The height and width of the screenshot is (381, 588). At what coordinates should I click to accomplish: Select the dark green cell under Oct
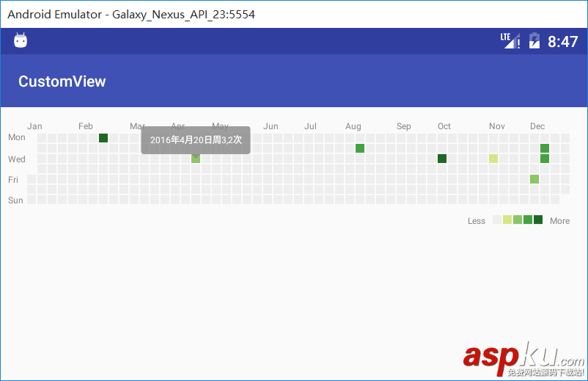click(x=442, y=159)
